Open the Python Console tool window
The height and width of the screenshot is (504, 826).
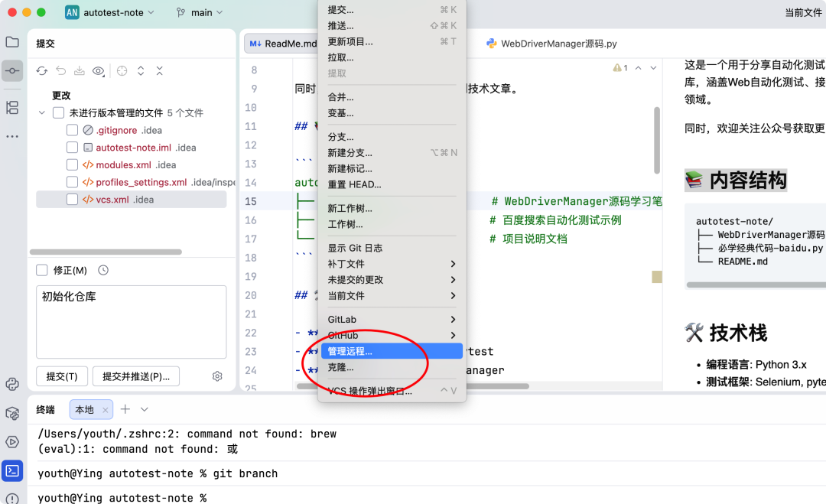pos(12,384)
